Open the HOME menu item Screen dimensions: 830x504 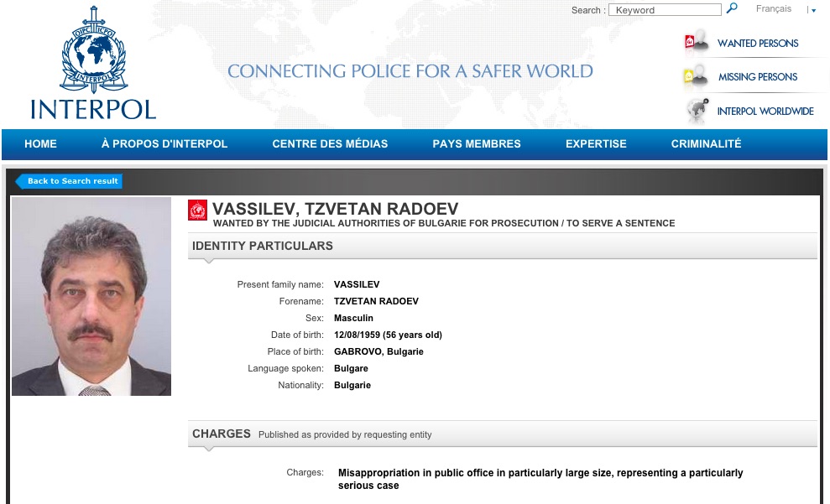(40, 144)
